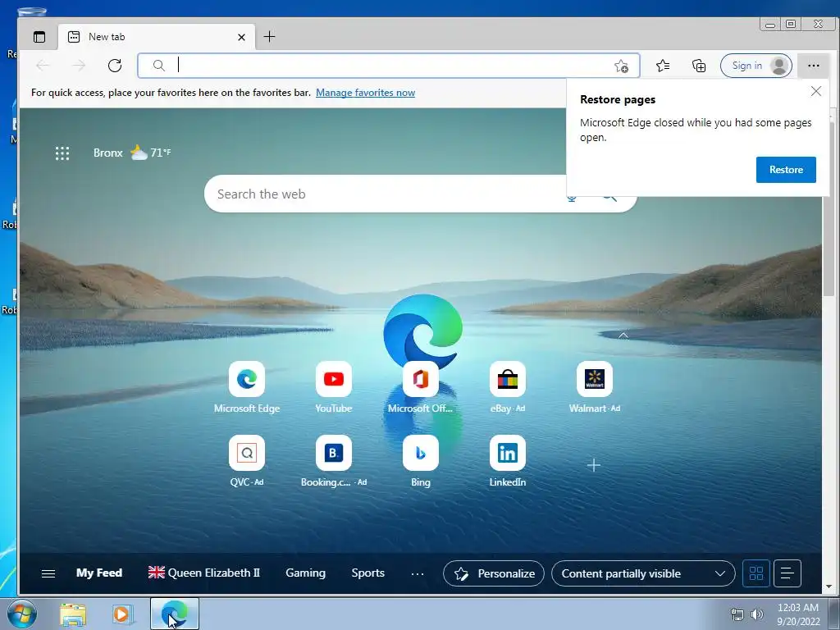Collapse quick links with chevron arrow

click(x=623, y=336)
